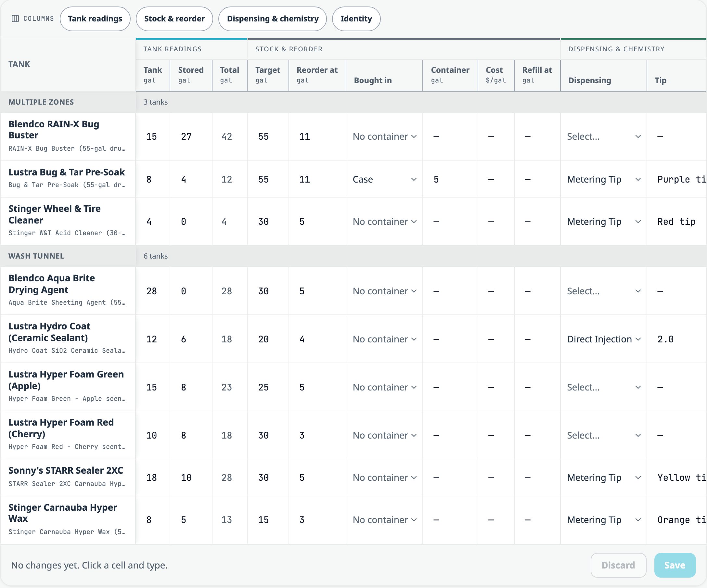Open Dispensing dropdown for Sonny's STARR Sealer 2XC
Image resolution: width=707 pixels, height=588 pixels.
[604, 478]
